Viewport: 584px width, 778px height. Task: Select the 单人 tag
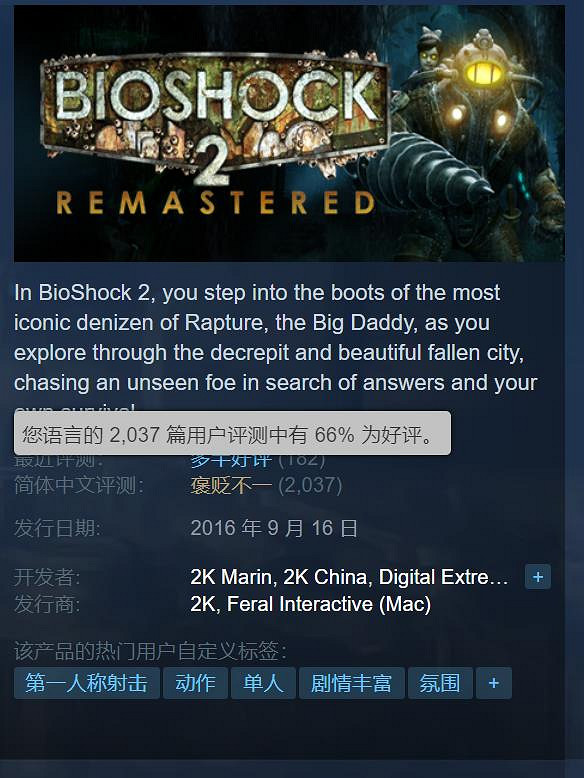point(263,683)
